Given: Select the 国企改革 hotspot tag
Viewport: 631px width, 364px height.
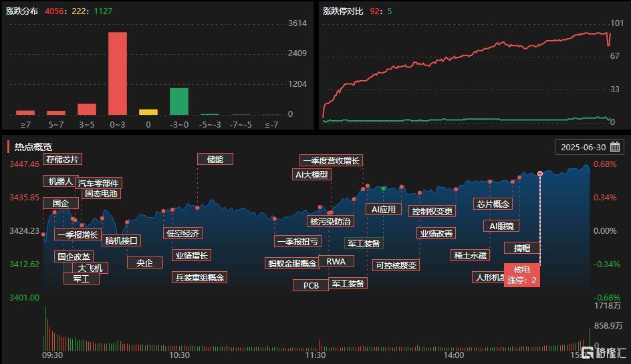Looking at the screenshot, I should coord(74,256).
